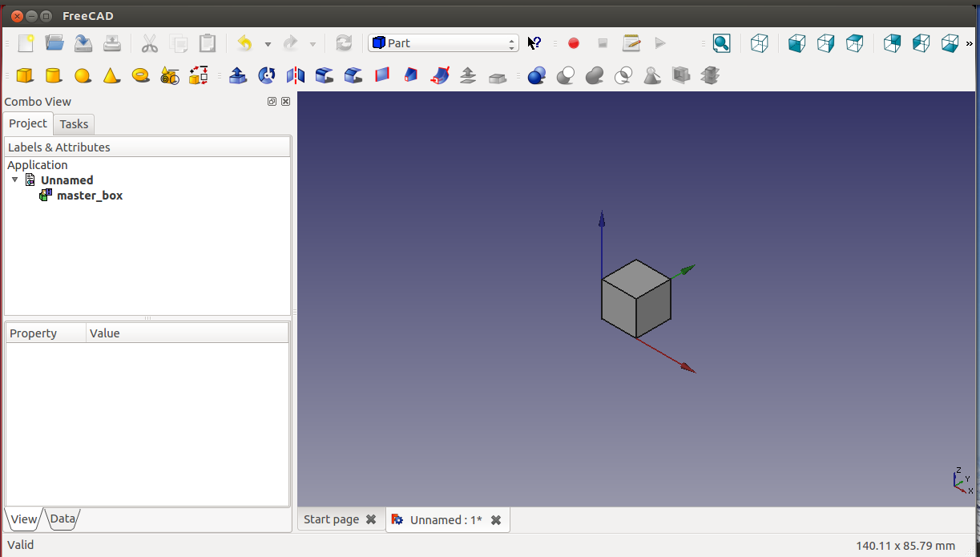Image resolution: width=980 pixels, height=557 pixels.
Task: Select master_box in the model tree
Action: pos(89,196)
